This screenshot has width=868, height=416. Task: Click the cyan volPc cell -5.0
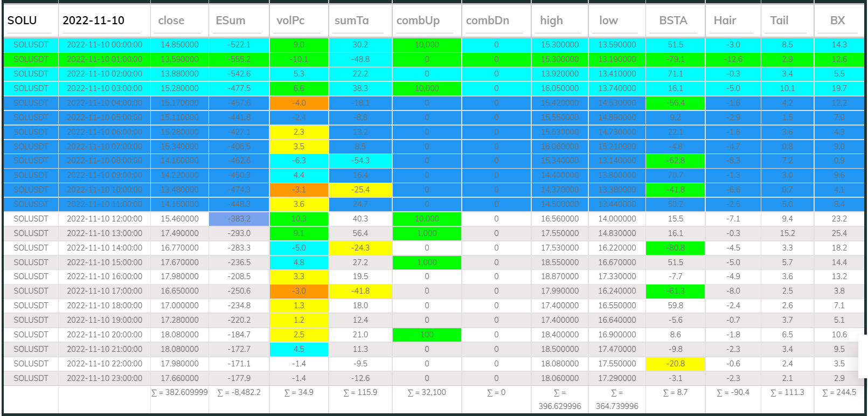click(x=299, y=248)
